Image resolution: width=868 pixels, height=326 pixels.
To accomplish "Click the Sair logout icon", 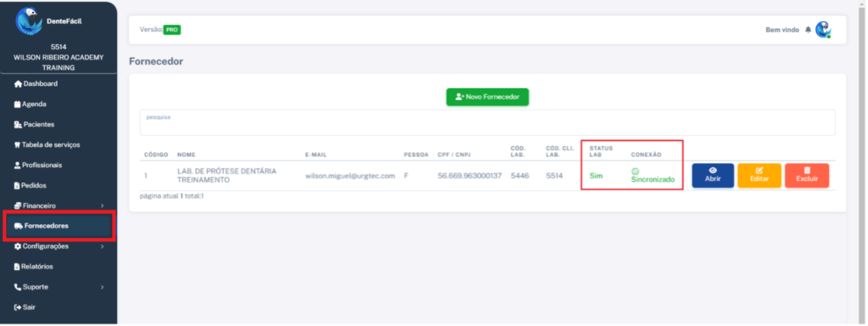I will click(18, 307).
